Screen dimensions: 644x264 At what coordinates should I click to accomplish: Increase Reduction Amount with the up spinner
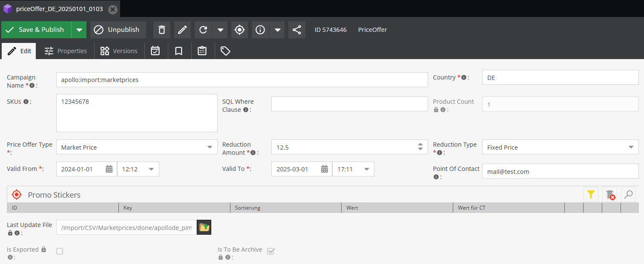point(420,144)
